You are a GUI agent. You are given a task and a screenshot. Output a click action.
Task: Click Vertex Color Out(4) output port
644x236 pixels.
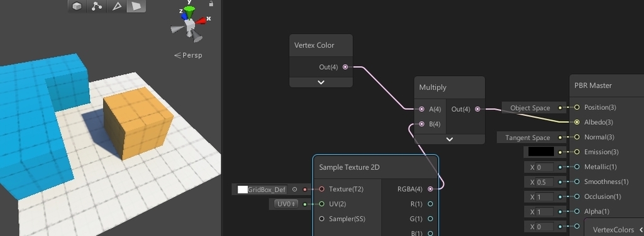345,67
